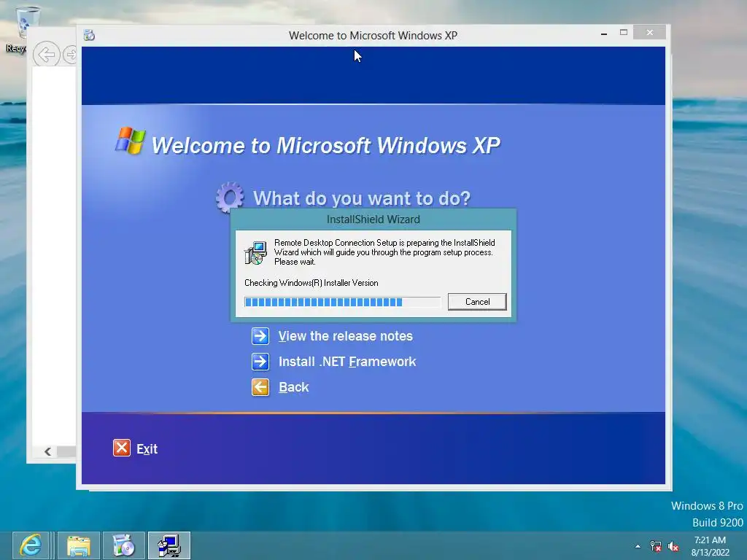The height and width of the screenshot is (560, 747).
Task: Open View the release notes link
Action: [x=345, y=336]
